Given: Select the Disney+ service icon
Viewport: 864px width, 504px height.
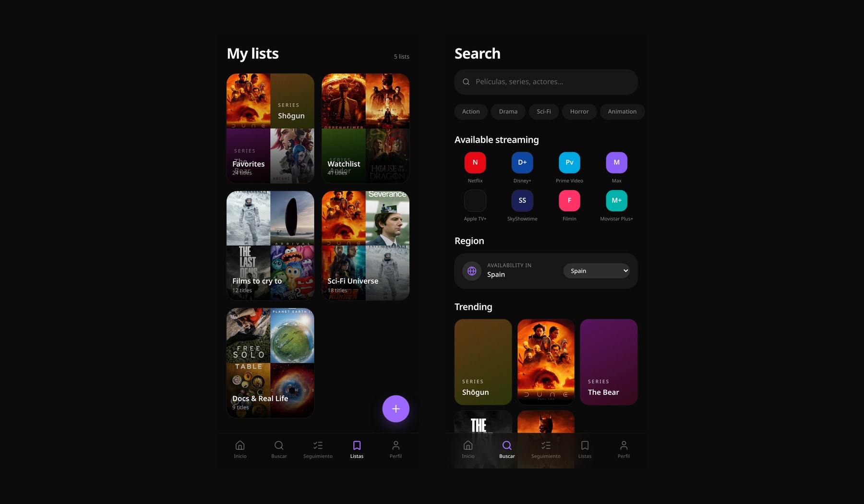Looking at the screenshot, I should click(522, 162).
